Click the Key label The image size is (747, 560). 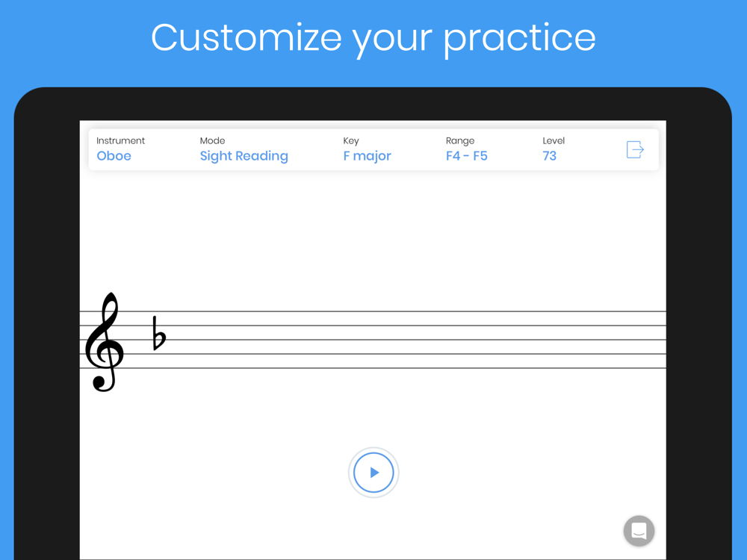pos(351,141)
